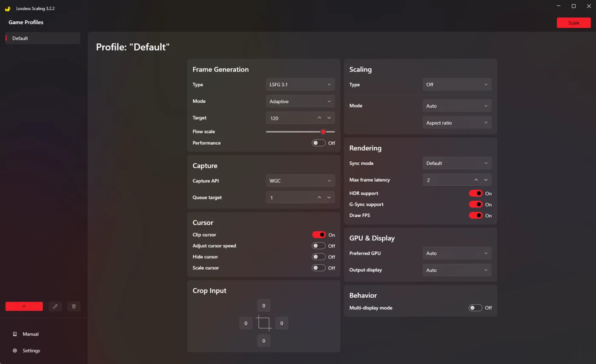
Task: Click the red Scale button
Action: coord(573,23)
